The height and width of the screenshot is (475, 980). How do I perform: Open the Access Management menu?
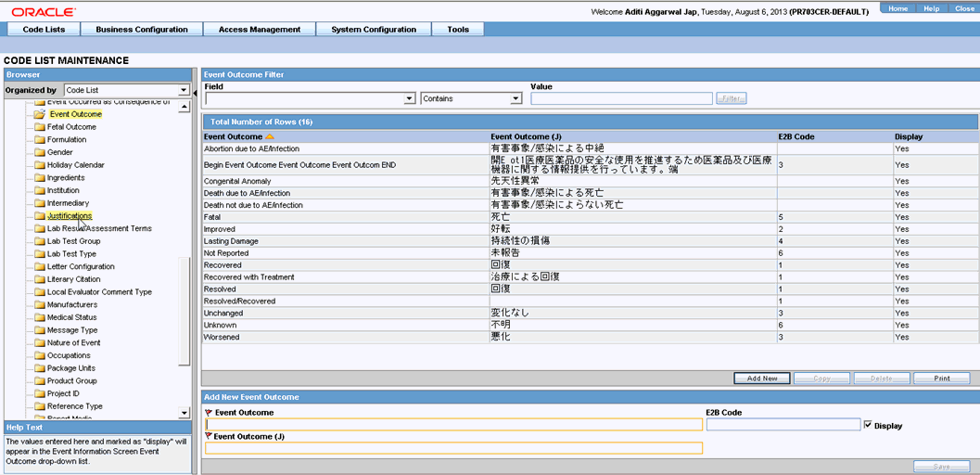260,30
